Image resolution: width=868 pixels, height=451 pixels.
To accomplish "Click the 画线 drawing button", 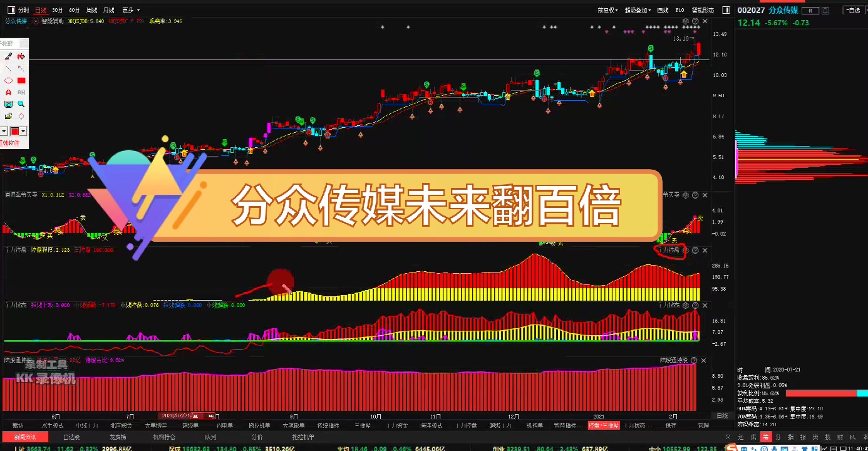I will tap(663, 10).
